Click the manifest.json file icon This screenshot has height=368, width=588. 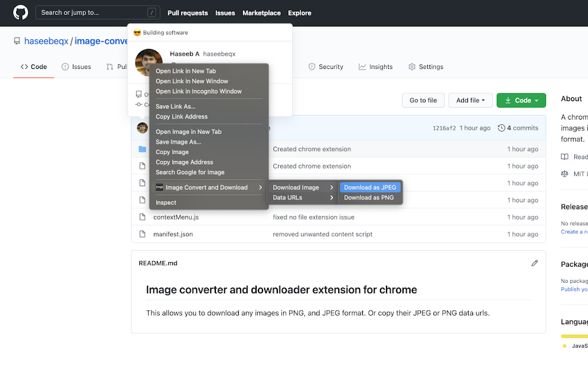click(x=142, y=234)
